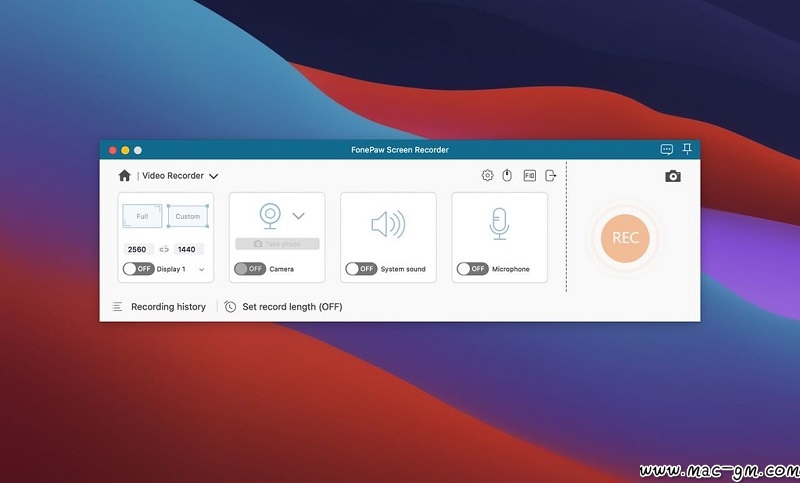Click the FonePaw Screen Recorder title
The image size is (800, 483).
pos(400,150)
